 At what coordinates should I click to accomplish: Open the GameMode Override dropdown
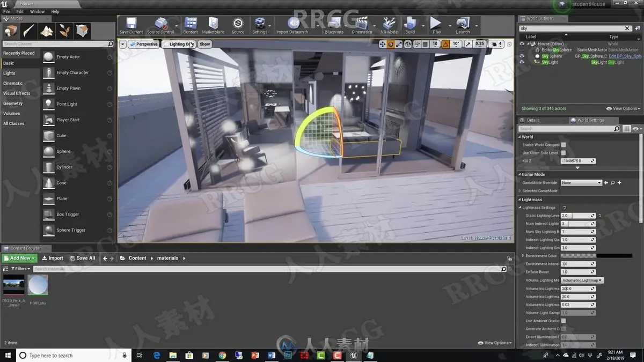click(x=582, y=183)
